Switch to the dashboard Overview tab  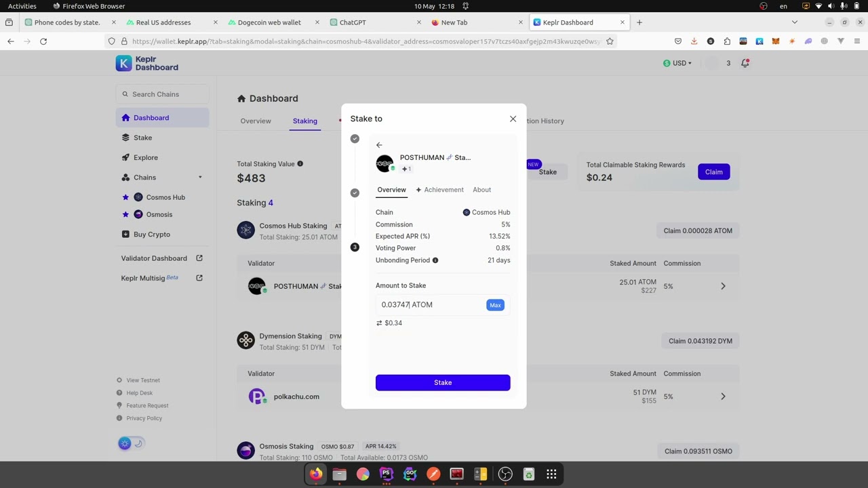click(x=256, y=121)
